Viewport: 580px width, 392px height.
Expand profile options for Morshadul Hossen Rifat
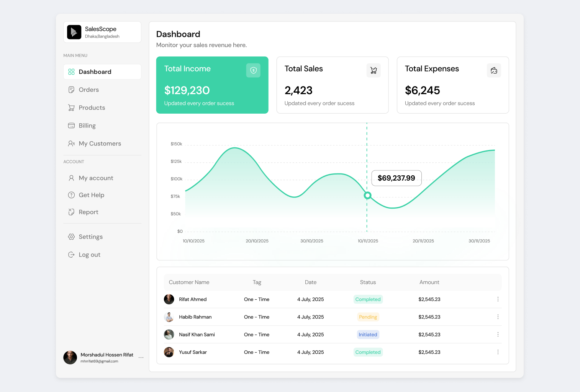(x=141, y=357)
